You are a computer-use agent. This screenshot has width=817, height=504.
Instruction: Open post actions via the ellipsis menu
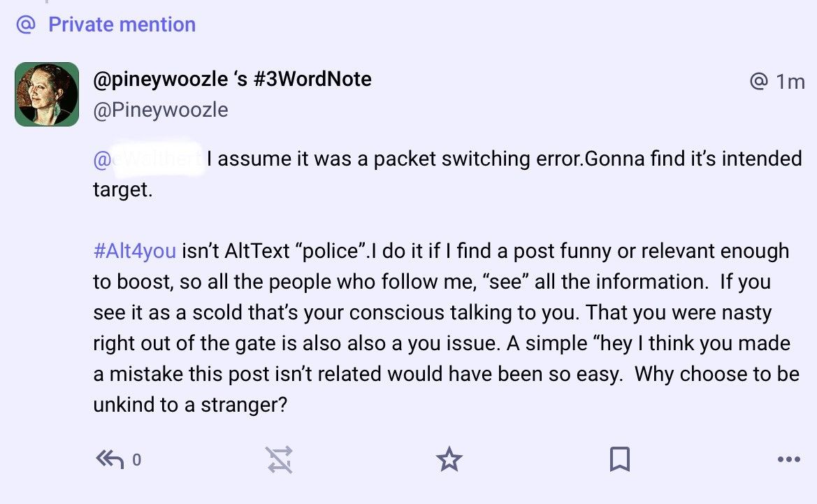coord(789,459)
